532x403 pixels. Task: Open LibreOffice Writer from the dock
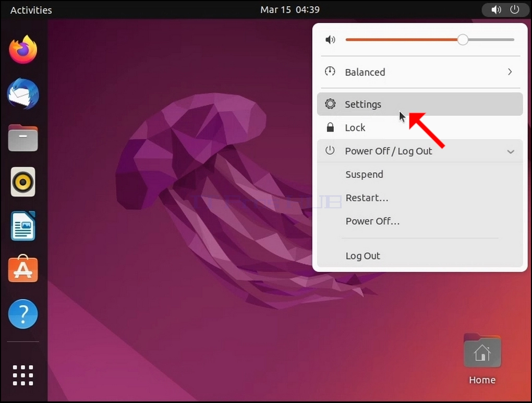coord(23,226)
